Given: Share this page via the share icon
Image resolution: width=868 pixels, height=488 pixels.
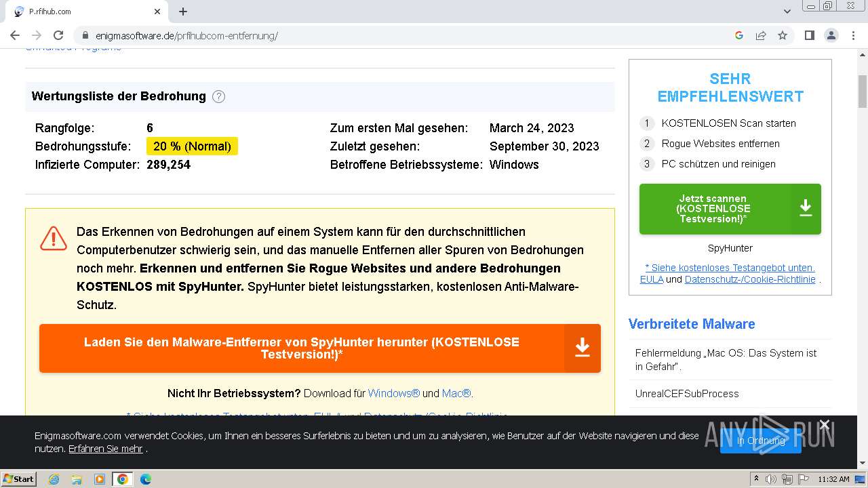Looking at the screenshot, I should coord(761,35).
